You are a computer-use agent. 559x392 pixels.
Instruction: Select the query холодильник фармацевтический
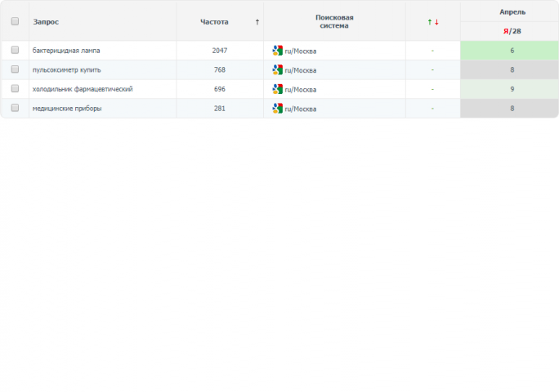83,89
